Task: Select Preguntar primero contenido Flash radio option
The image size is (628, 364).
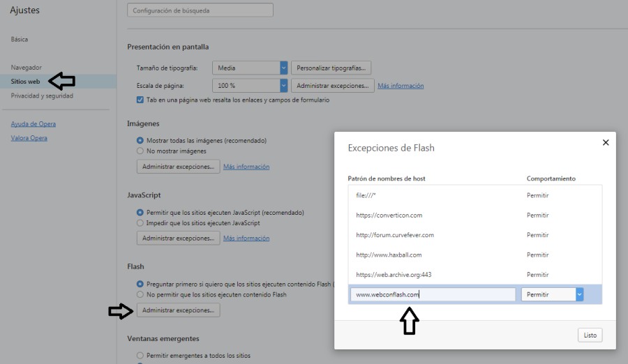Action: (140, 284)
